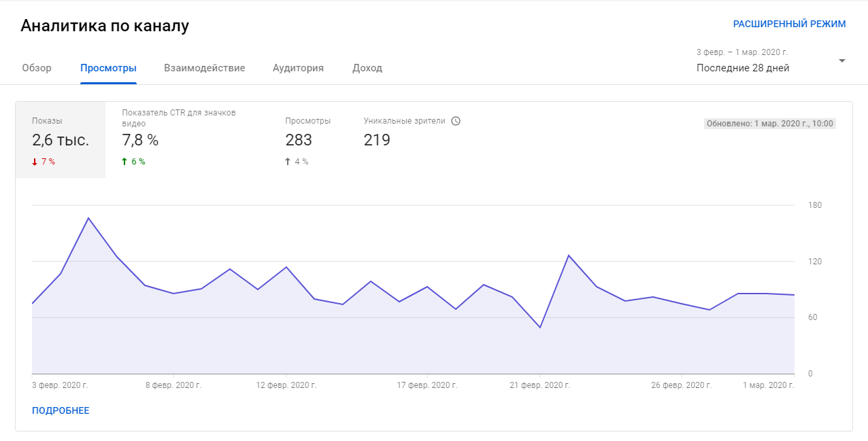The width and height of the screenshot is (868, 441).
Task: Expand the date range dropdown arrow
Action: tap(841, 61)
